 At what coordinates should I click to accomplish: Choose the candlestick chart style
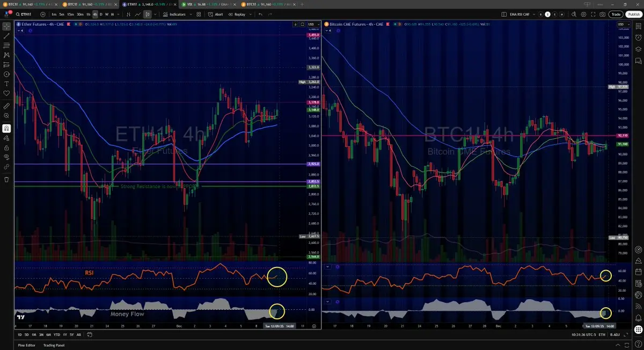(x=147, y=14)
